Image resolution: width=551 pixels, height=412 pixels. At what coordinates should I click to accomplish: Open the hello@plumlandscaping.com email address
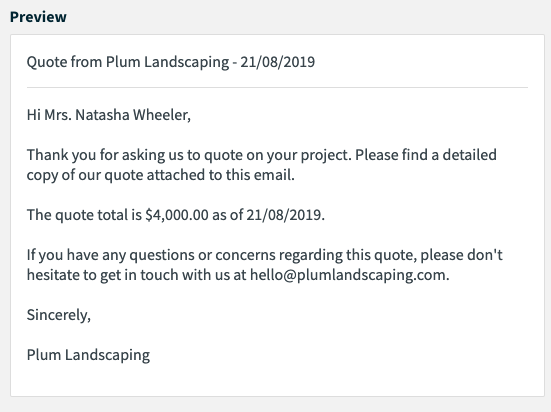point(348,275)
